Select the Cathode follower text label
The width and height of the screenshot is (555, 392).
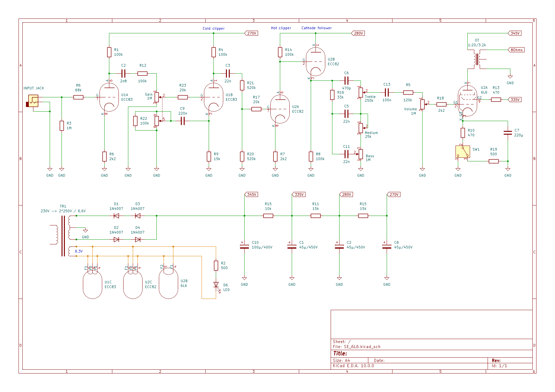click(x=316, y=28)
